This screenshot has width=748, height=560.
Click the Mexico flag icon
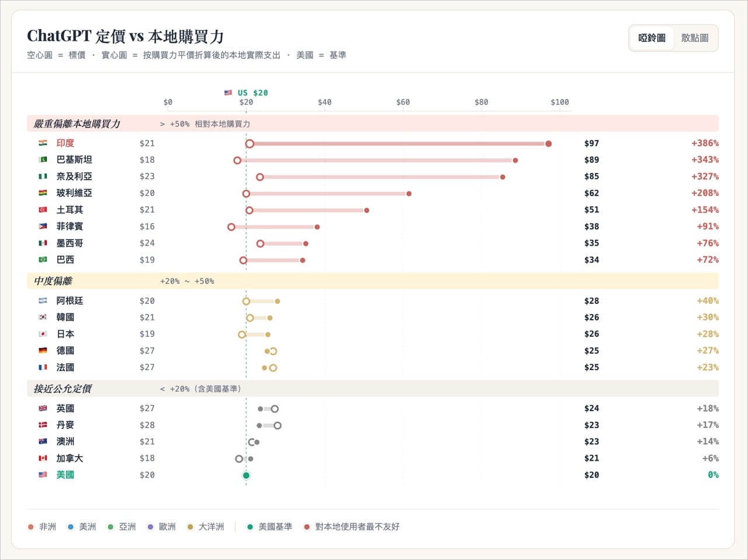coord(43,243)
